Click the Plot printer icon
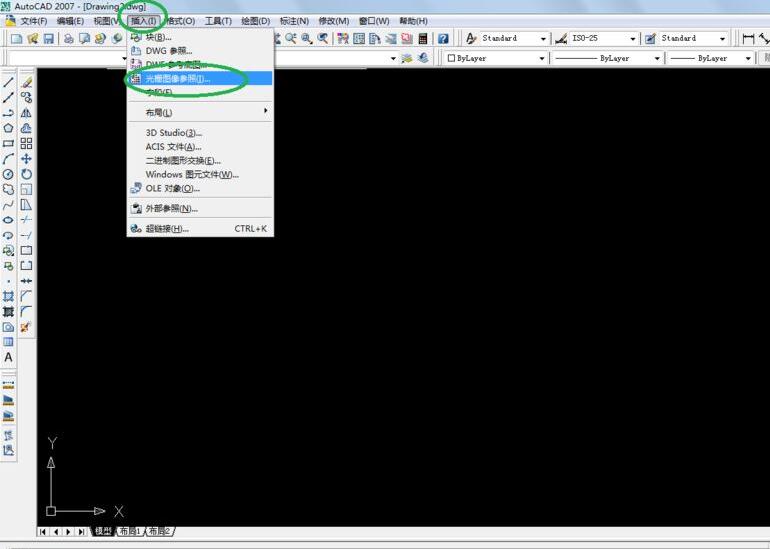The height and width of the screenshot is (549, 770). (69, 38)
